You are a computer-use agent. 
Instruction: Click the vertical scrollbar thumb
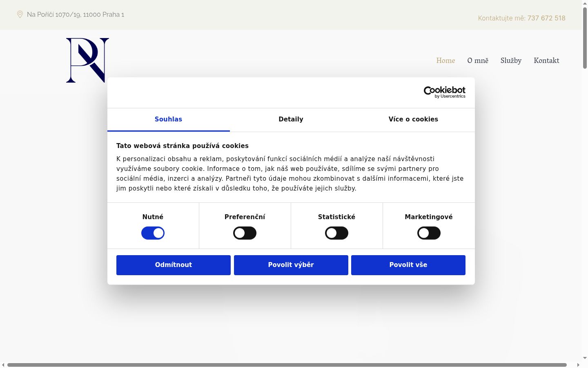point(585,38)
